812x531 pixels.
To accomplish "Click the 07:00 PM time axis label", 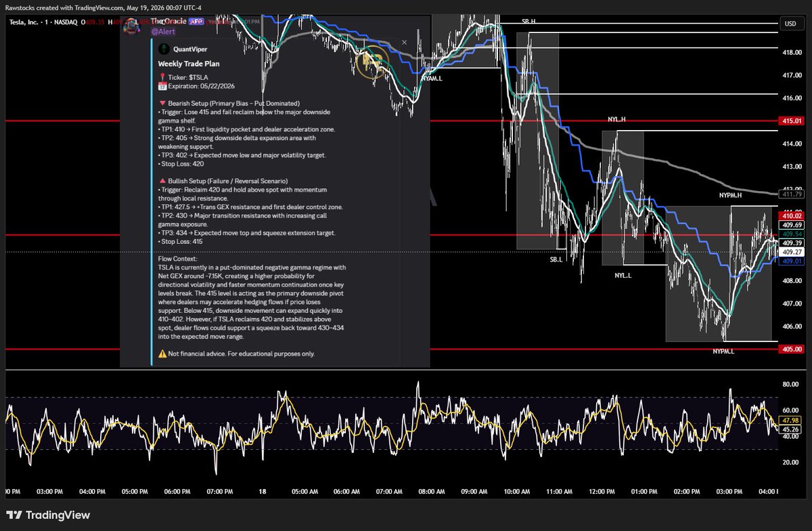I will pos(219,490).
